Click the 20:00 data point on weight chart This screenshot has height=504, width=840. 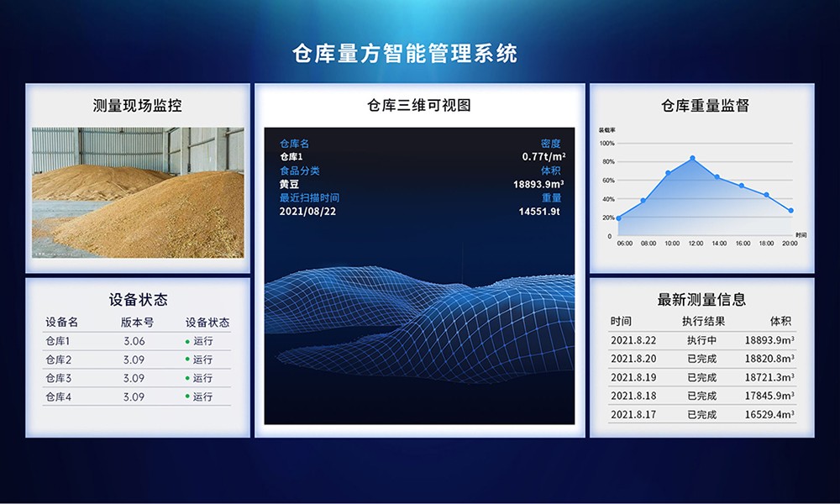[x=791, y=210]
